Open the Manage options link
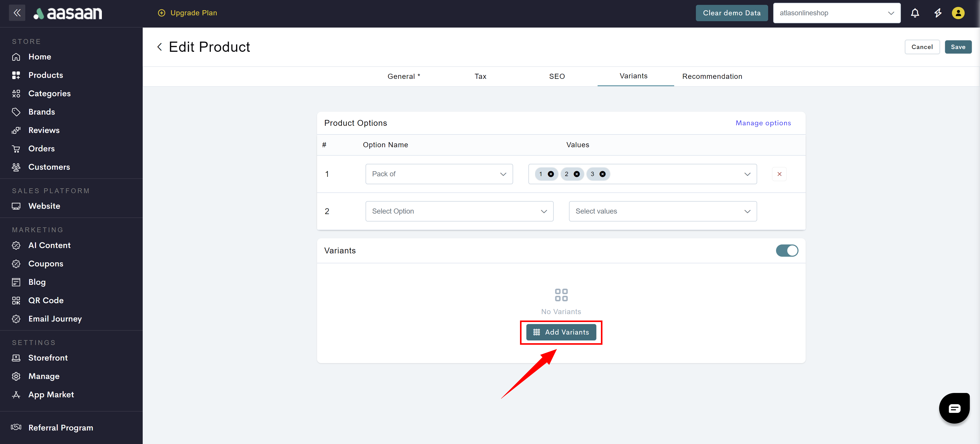The image size is (980, 444). [763, 123]
